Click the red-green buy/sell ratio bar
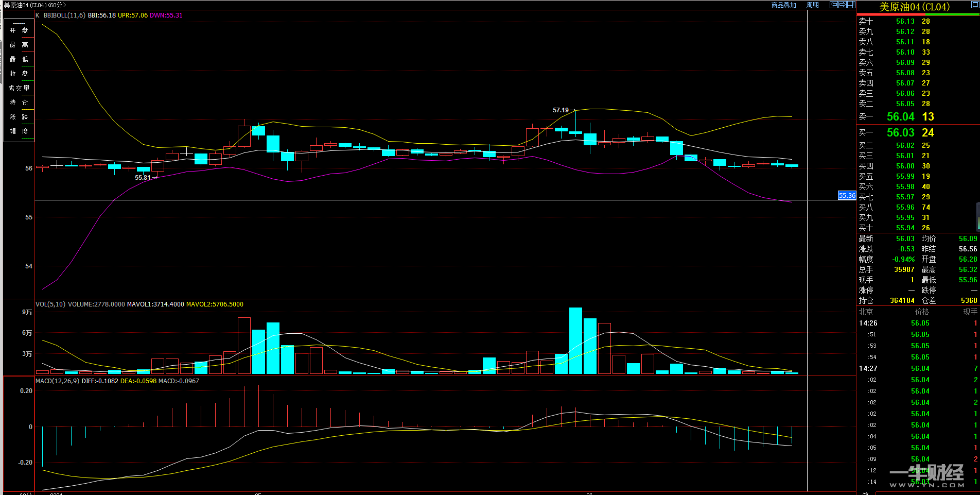The width and height of the screenshot is (980, 495). (918, 14)
